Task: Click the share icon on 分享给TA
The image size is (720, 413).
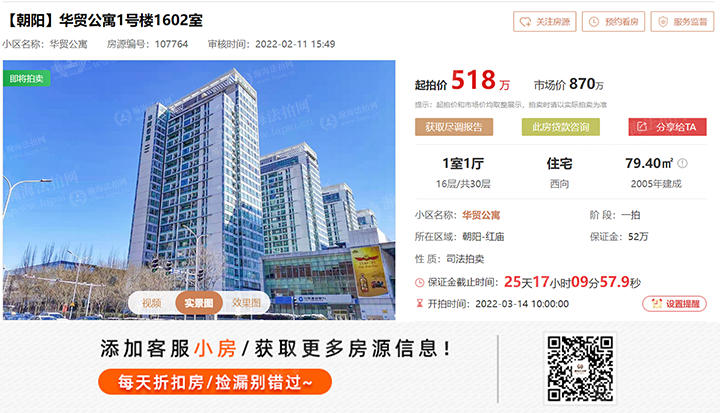Action: coord(641,127)
